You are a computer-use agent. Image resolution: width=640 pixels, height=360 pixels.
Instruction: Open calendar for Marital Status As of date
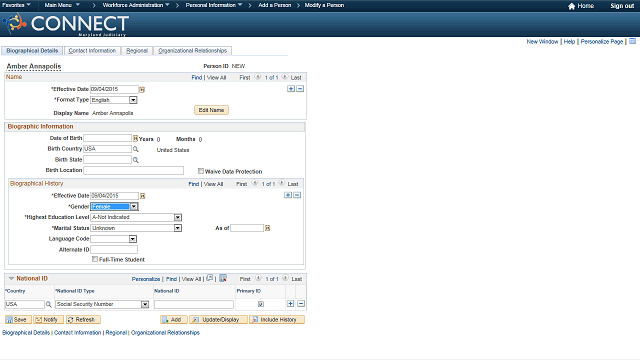tap(268, 228)
